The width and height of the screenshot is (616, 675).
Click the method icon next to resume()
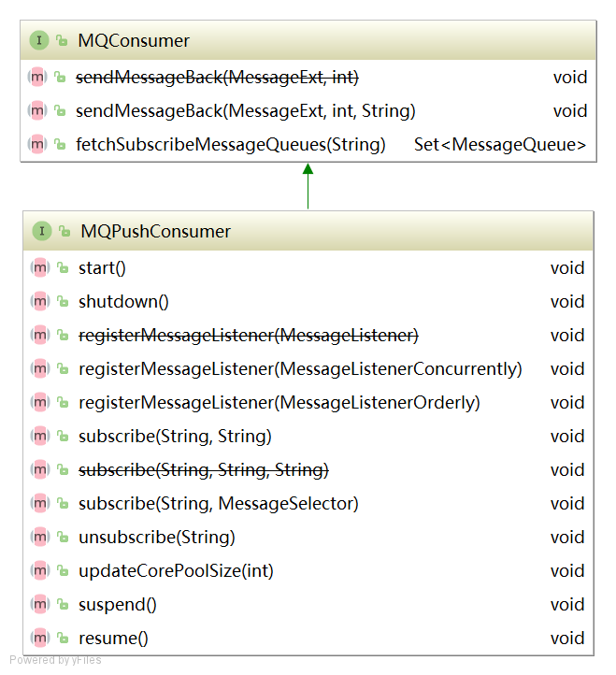click(x=39, y=639)
